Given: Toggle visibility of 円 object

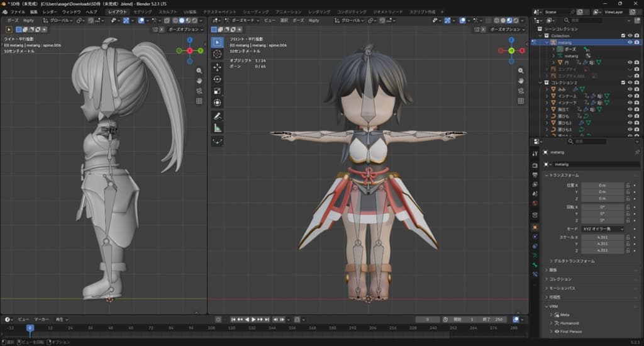Looking at the screenshot, I should (x=630, y=62).
